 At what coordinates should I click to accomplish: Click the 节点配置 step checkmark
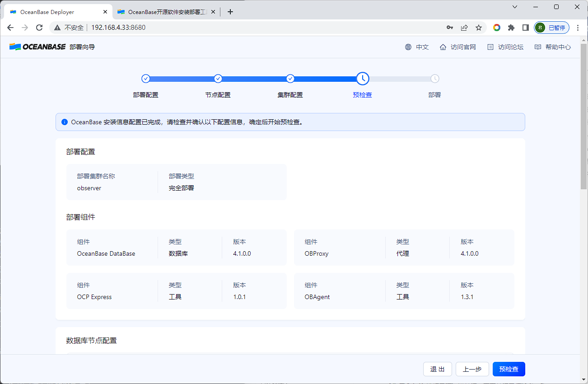(x=218, y=79)
